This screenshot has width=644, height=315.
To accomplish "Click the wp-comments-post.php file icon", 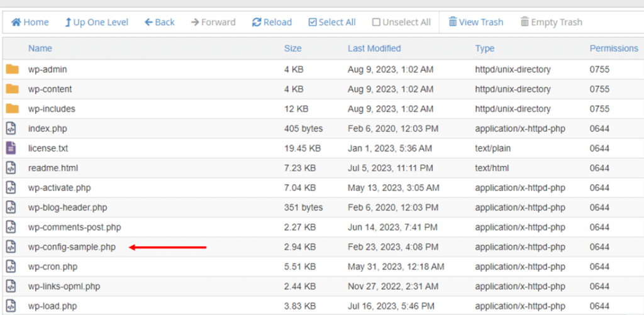I will coord(11,227).
